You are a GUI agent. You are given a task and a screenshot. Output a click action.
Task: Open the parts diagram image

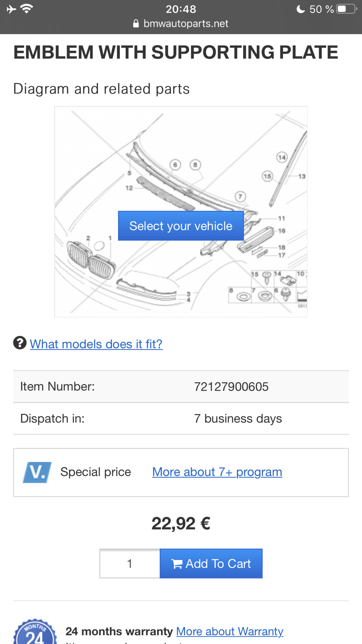click(181, 212)
